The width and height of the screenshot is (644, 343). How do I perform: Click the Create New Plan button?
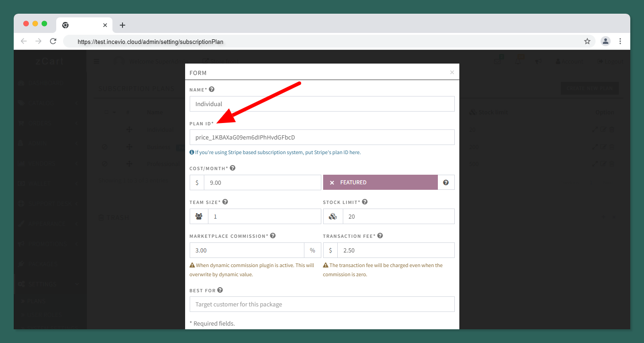click(x=589, y=88)
